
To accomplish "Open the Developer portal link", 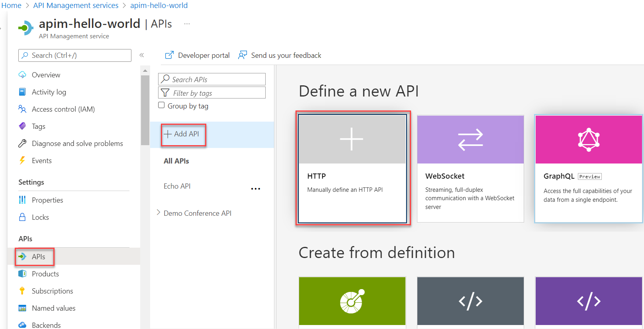I will tap(204, 55).
